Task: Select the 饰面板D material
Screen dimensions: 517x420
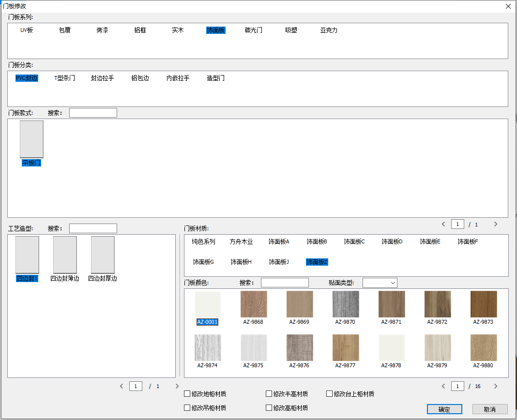Action: click(x=392, y=241)
